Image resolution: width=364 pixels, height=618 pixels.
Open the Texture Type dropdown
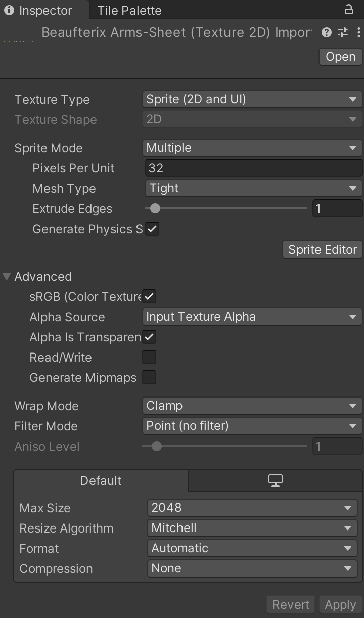click(252, 99)
